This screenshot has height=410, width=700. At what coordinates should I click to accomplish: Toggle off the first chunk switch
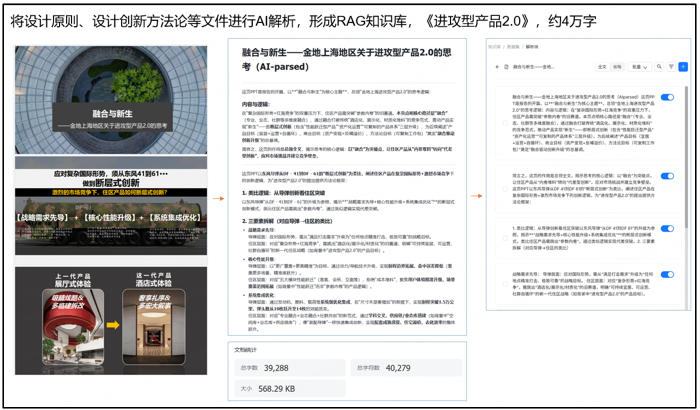click(667, 97)
